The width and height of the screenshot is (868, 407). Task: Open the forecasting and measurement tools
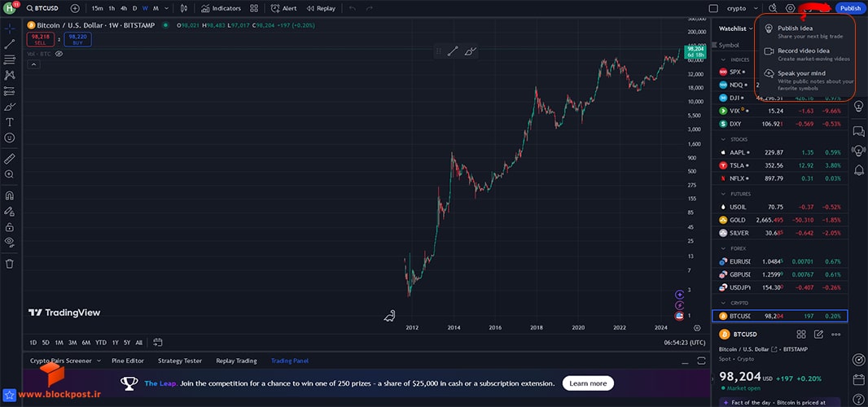[10, 91]
